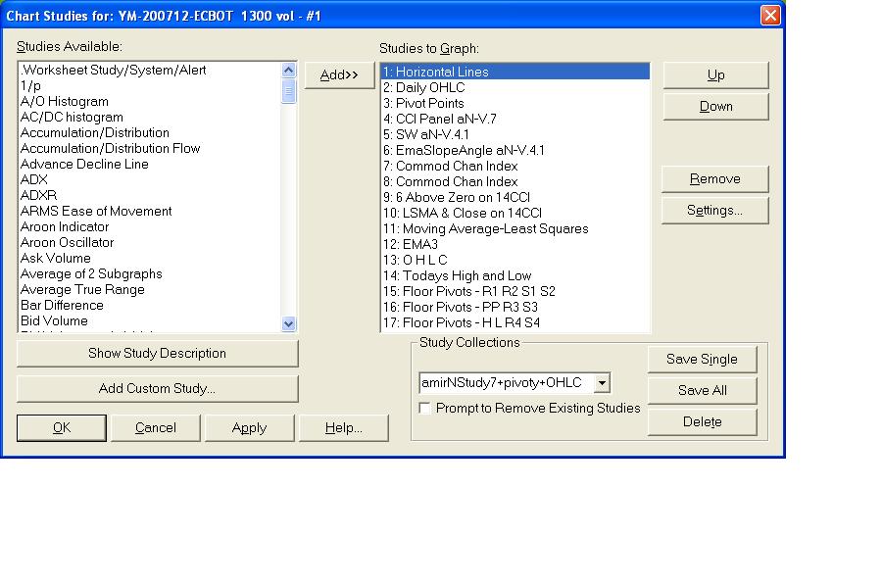This screenshot has height=588, width=882.
Task: Remove the selected study
Action: (x=714, y=179)
